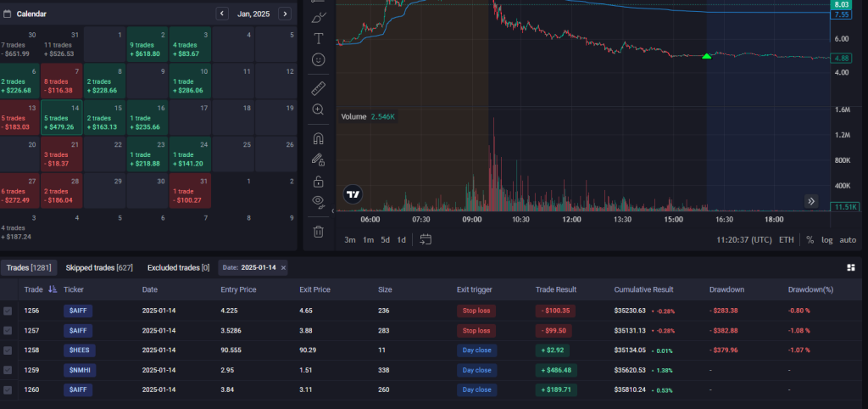Select January 23 with +$218.88
The height and width of the screenshot is (409, 868).
[x=147, y=154]
